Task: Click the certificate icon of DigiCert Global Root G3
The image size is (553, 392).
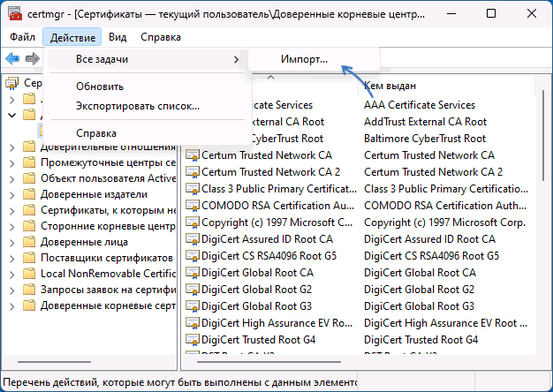Action: (193, 306)
